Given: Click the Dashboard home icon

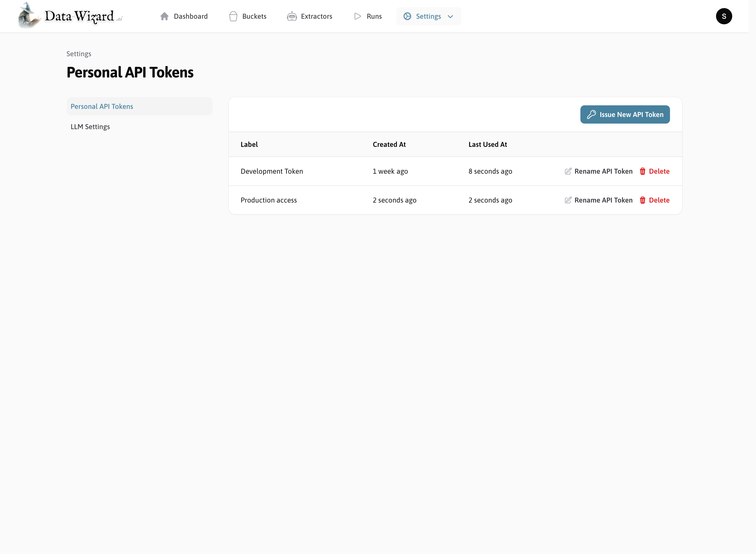Looking at the screenshot, I should [164, 16].
